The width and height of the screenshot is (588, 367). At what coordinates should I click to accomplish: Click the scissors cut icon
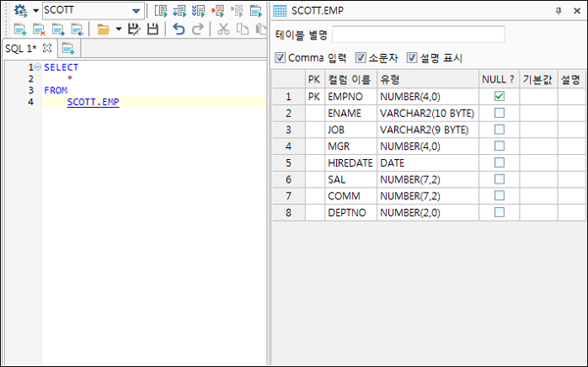pos(223,28)
